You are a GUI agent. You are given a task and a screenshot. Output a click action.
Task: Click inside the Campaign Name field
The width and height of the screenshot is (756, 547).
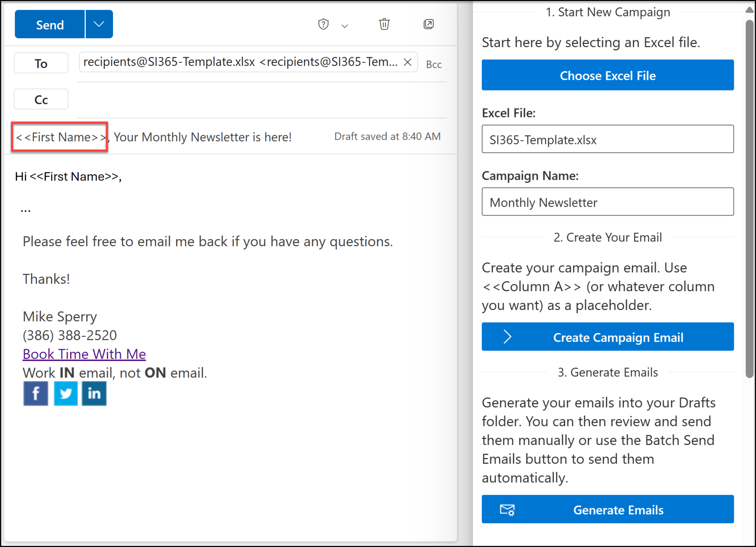[608, 202]
